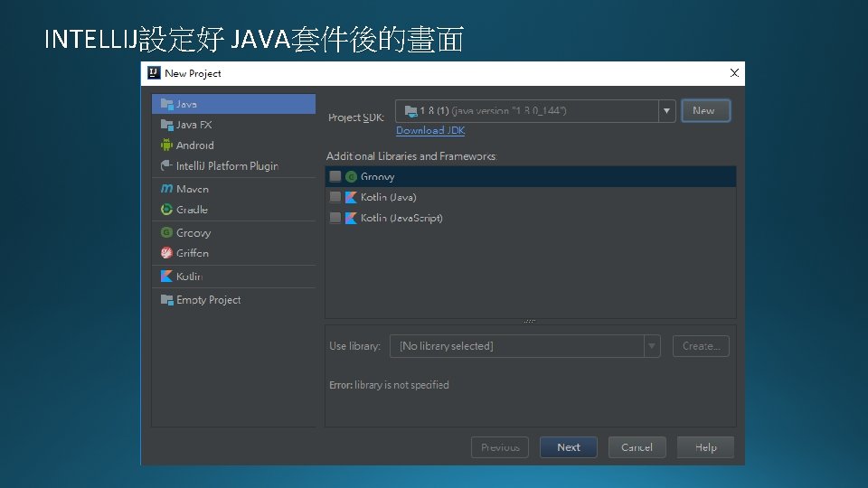
Task: Click the Griffon icon
Action: click(166, 253)
